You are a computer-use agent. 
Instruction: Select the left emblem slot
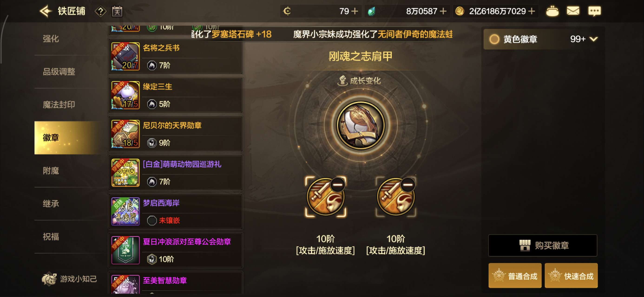click(x=325, y=197)
